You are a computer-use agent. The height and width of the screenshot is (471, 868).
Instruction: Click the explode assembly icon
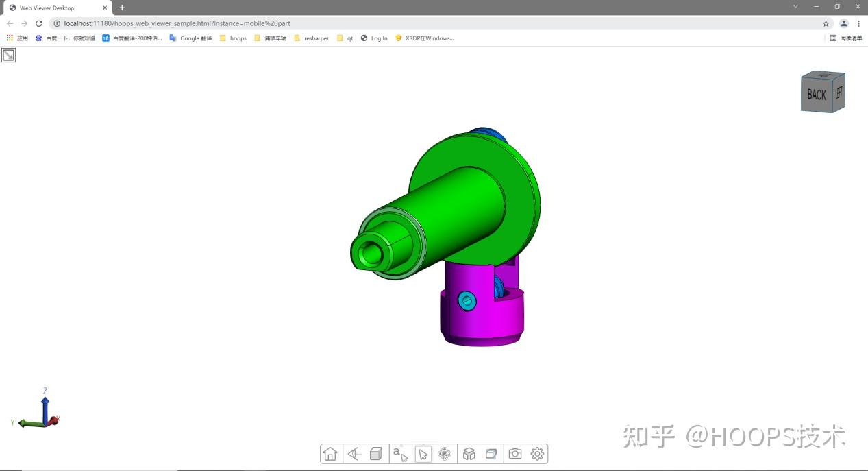click(x=469, y=453)
